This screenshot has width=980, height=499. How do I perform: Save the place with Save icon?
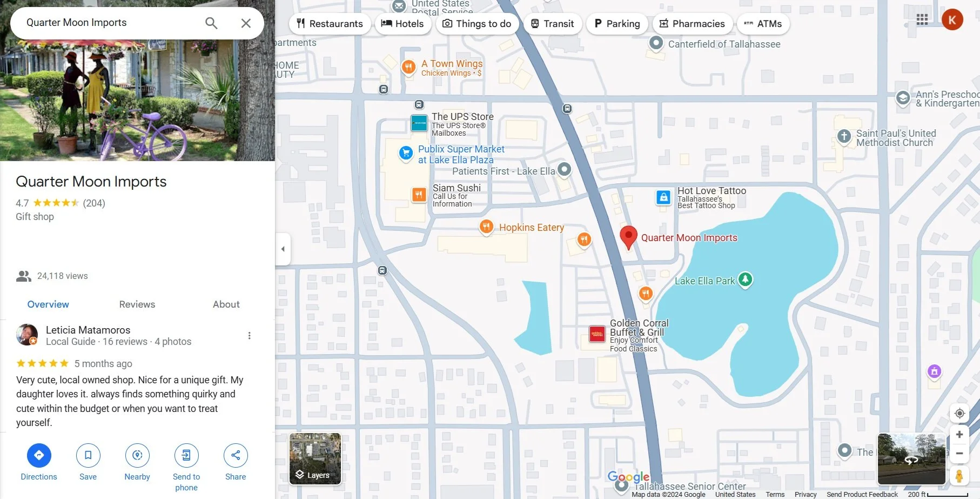(88, 455)
